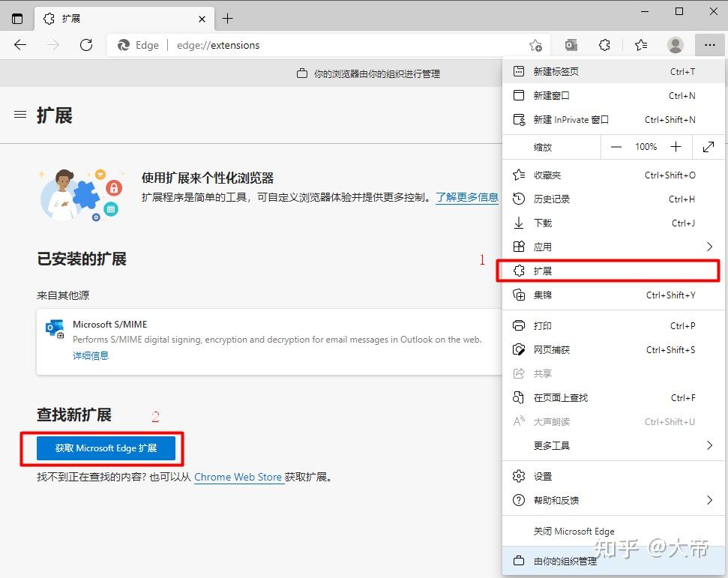Reload the page with the refresh icon
The width and height of the screenshot is (728, 578).
86,45
